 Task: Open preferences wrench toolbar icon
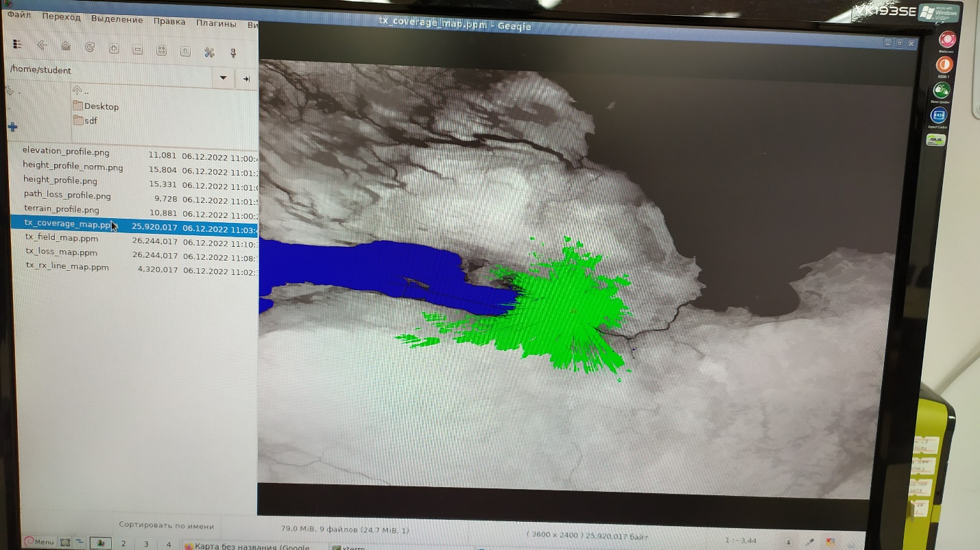click(x=209, y=52)
